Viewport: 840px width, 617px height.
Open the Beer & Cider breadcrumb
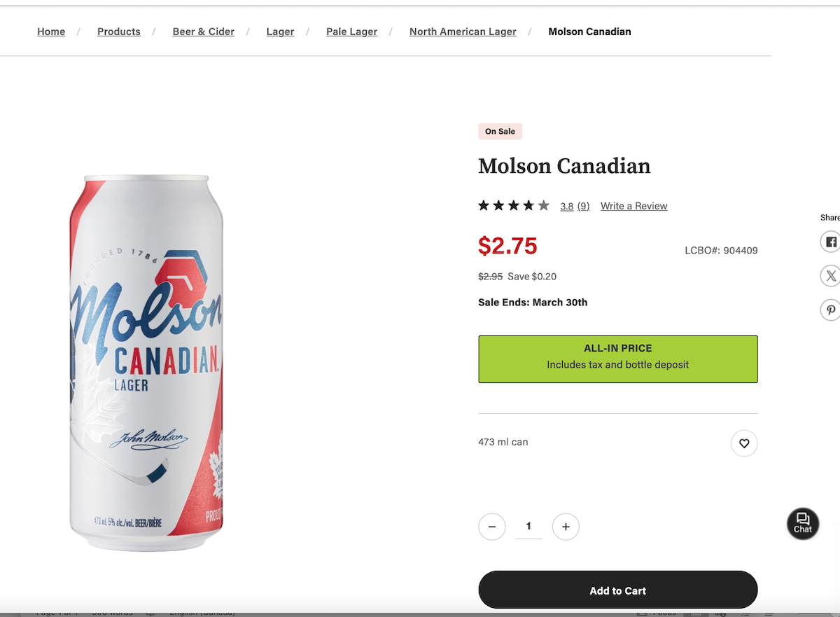203,32
